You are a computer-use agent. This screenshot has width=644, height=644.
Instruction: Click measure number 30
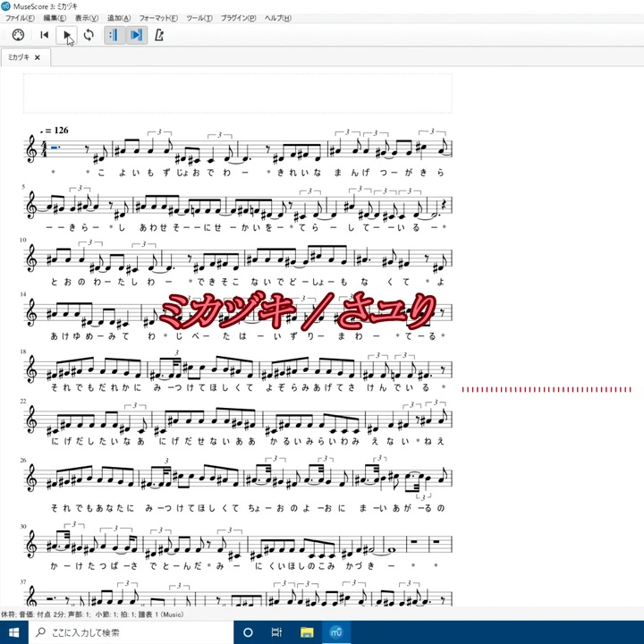tap(23, 526)
